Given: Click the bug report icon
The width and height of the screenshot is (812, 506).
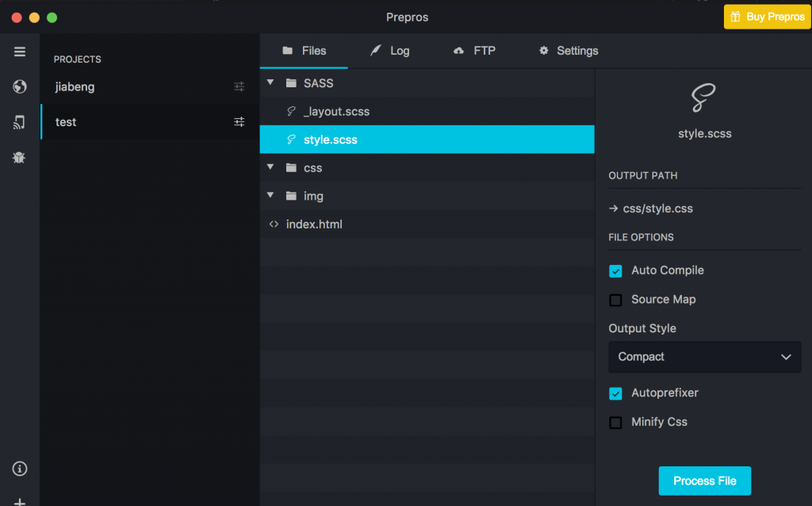Looking at the screenshot, I should 19,158.
